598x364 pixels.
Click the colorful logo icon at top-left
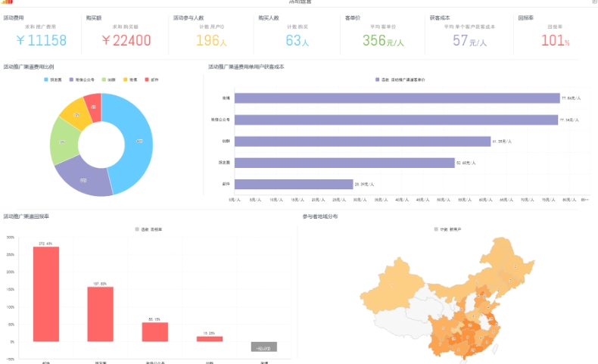click(8, 2)
